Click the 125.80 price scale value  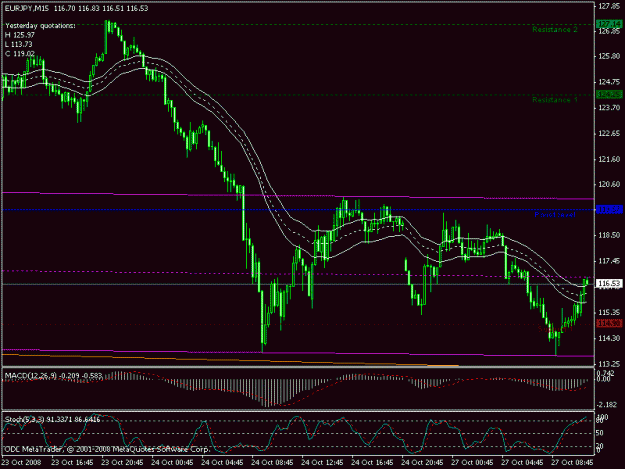[609, 57]
